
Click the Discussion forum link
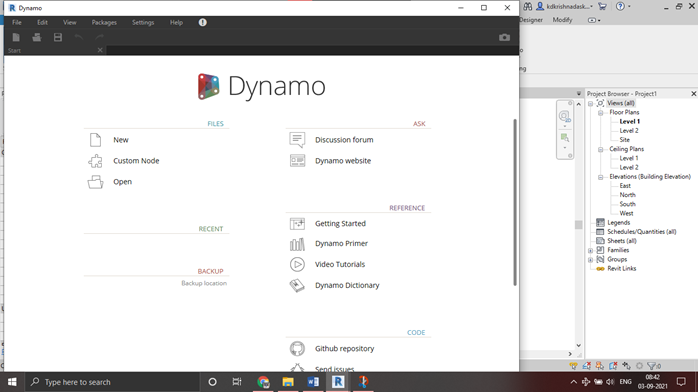344,140
